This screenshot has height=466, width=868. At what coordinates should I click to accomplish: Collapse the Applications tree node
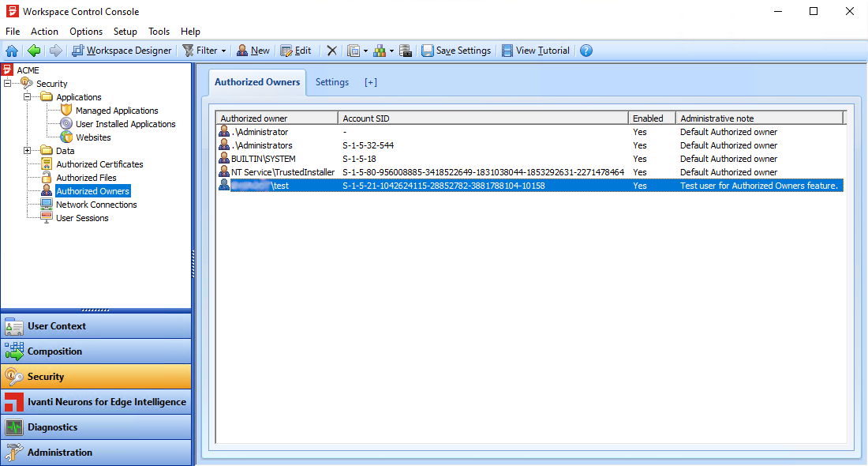coord(27,97)
